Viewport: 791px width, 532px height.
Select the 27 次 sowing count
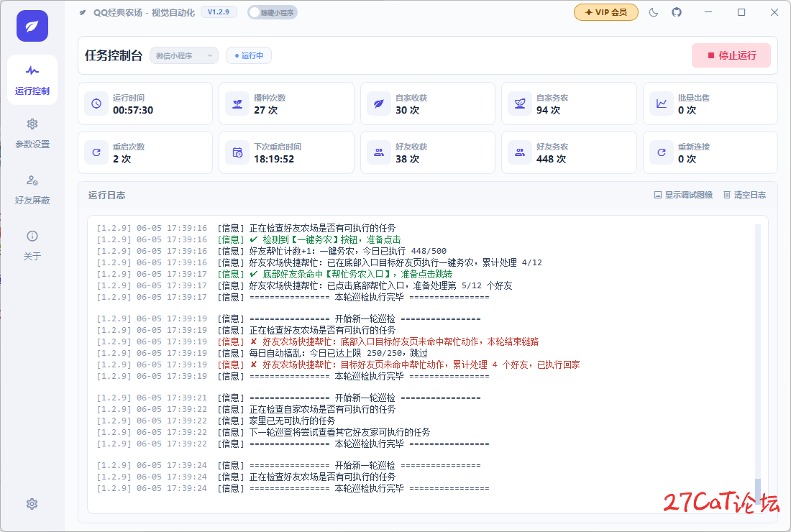coord(265,110)
